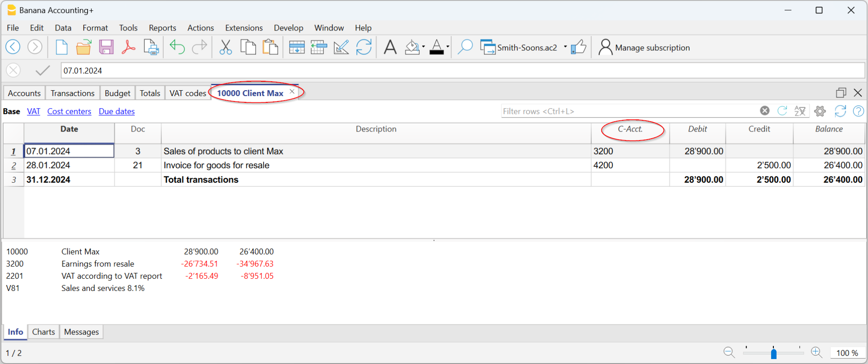Click the zoom slider handle
This screenshot has height=364, width=868.
tap(773, 353)
